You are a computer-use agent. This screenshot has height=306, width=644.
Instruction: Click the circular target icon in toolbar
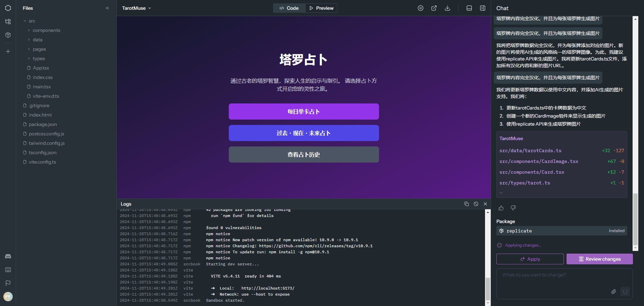[421, 8]
